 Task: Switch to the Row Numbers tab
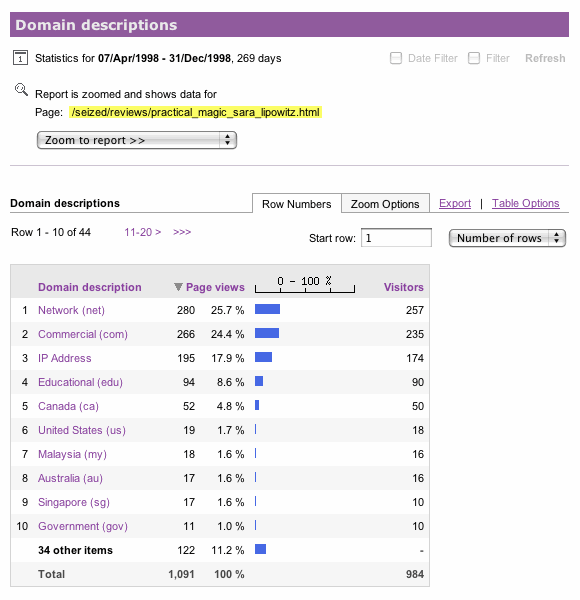click(297, 204)
